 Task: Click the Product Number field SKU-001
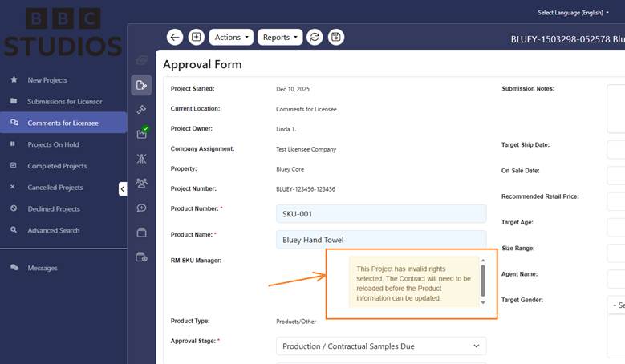click(381, 214)
